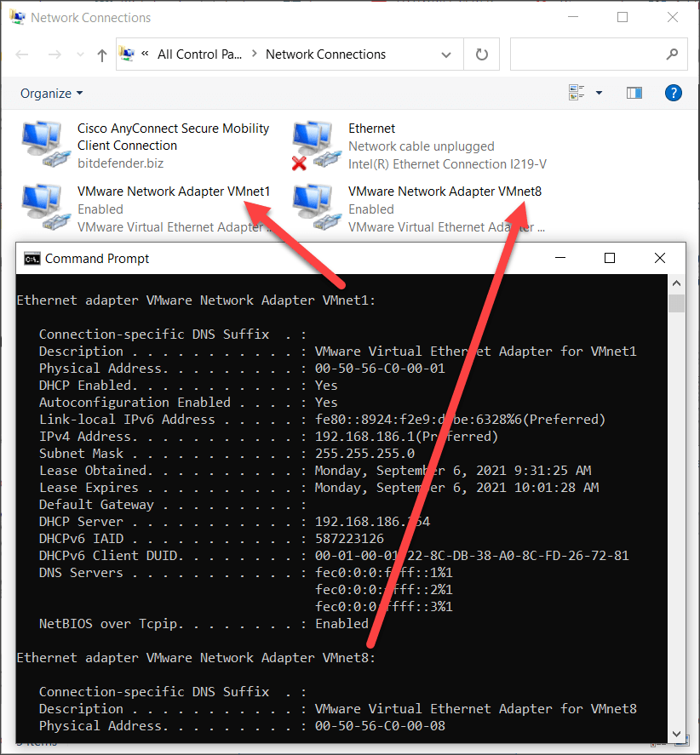700x755 pixels.
Task: Select the Ethernet adapter icon
Action: click(x=316, y=145)
